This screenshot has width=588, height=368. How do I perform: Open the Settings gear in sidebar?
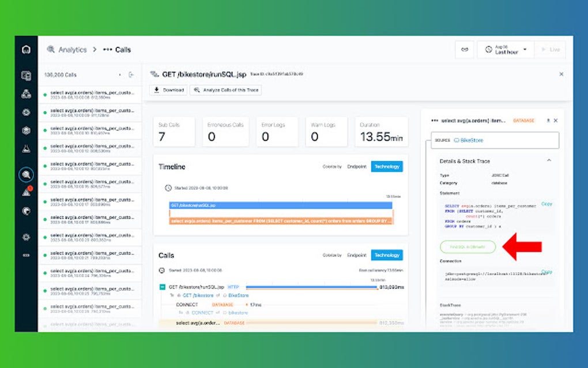[x=26, y=237]
